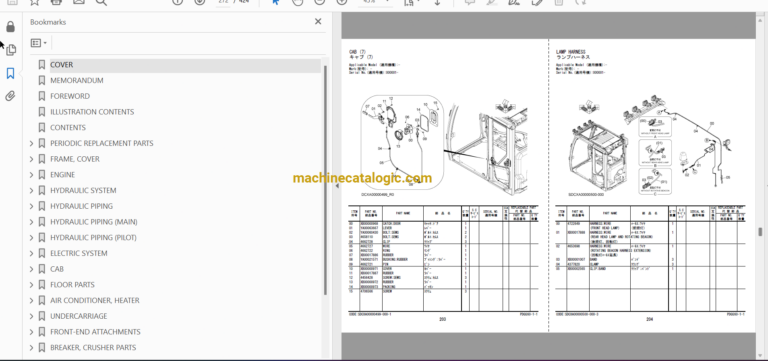Open the FLOOR PARTS bookmark label
The height and width of the screenshot is (361, 768).
[x=72, y=285]
